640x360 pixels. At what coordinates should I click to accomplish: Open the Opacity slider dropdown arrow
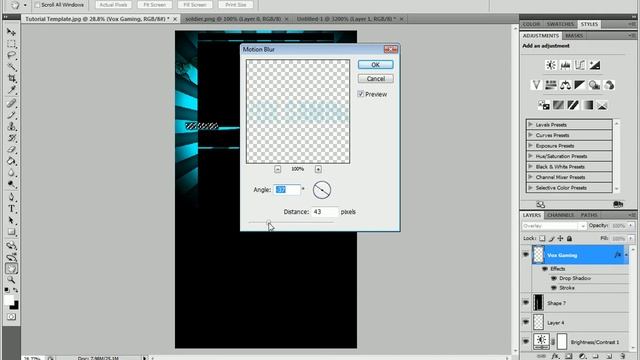coord(631,225)
